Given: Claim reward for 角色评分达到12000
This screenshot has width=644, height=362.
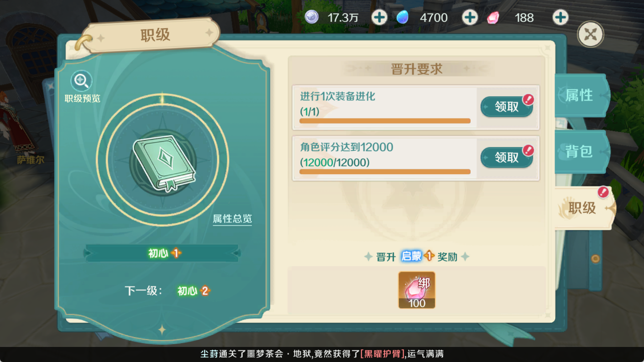Looking at the screenshot, I should pyautogui.click(x=507, y=157).
